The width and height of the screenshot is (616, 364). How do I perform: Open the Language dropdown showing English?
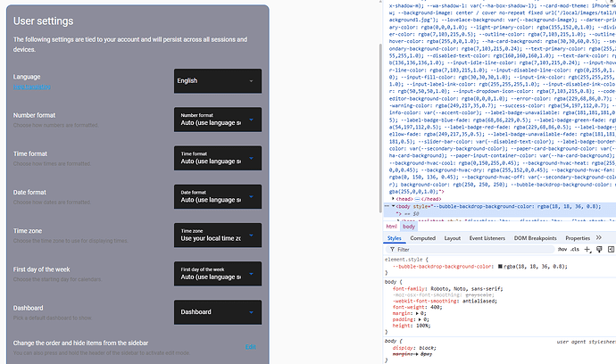(218, 82)
